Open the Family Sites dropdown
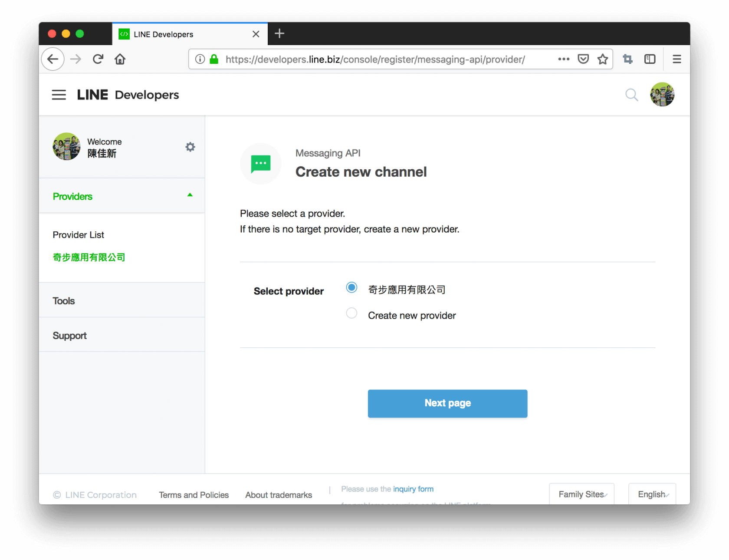 coord(581,494)
